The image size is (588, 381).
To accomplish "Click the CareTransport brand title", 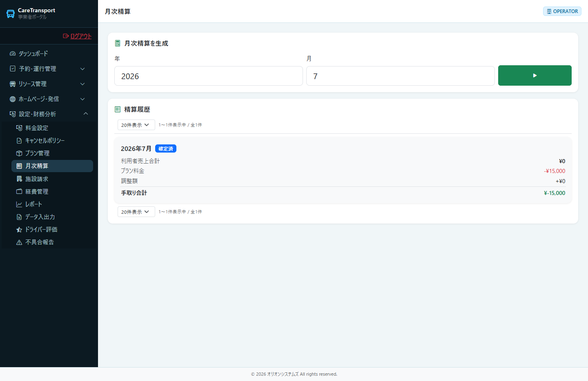I will 36,10.
